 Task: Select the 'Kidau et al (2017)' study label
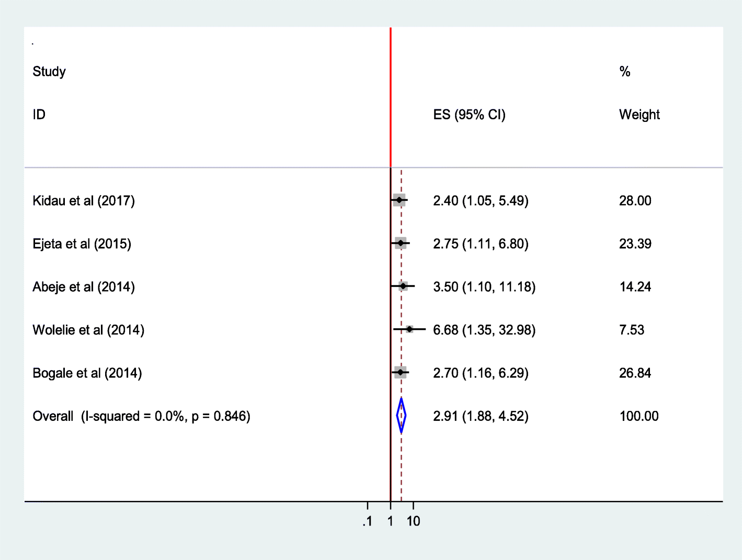(x=84, y=201)
